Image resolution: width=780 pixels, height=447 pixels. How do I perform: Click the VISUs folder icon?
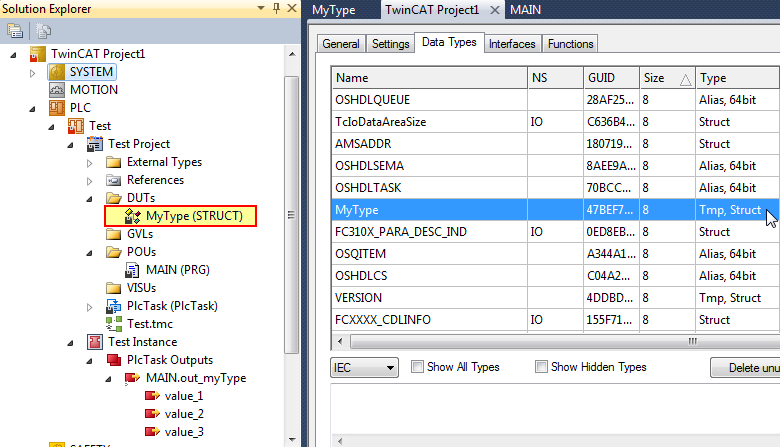pyautogui.click(x=113, y=288)
